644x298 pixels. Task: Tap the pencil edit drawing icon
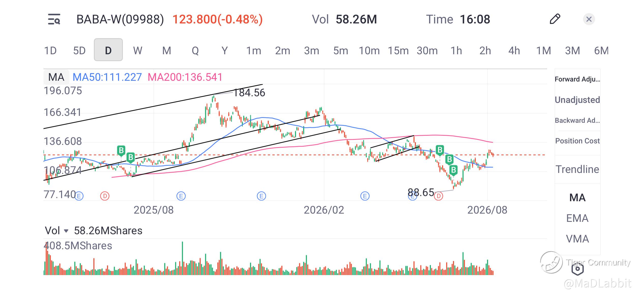(x=555, y=19)
